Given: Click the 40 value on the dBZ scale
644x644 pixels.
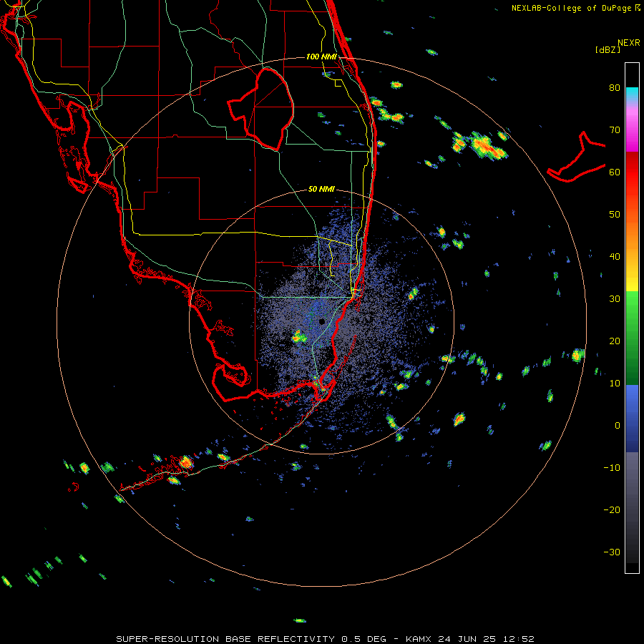Looking at the screenshot, I should coord(615,257).
